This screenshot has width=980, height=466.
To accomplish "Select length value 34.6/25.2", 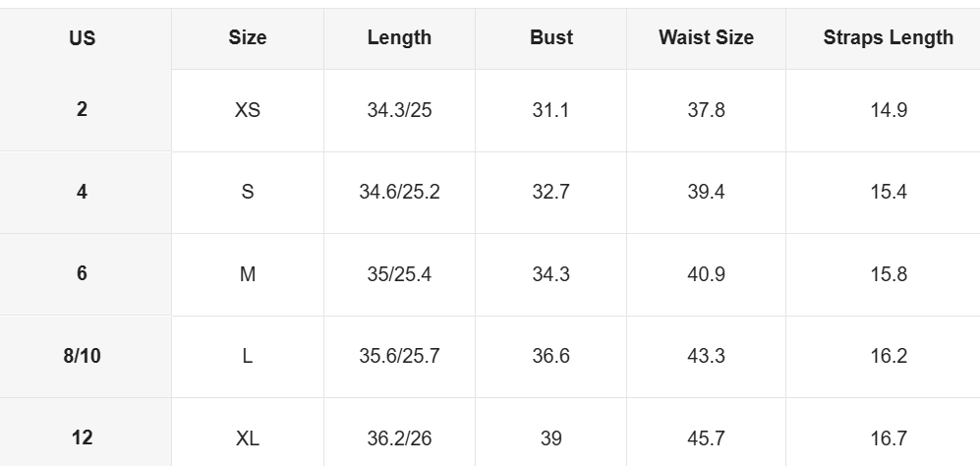I will point(399,192).
